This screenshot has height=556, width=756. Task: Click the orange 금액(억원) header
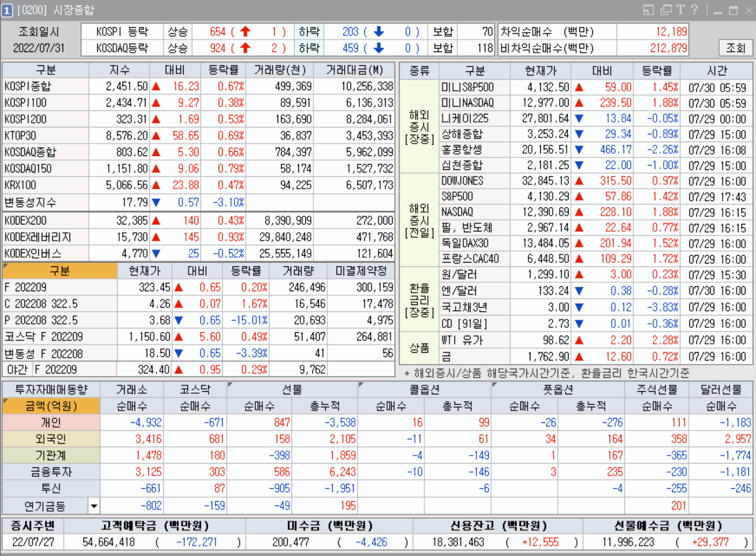(x=51, y=406)
